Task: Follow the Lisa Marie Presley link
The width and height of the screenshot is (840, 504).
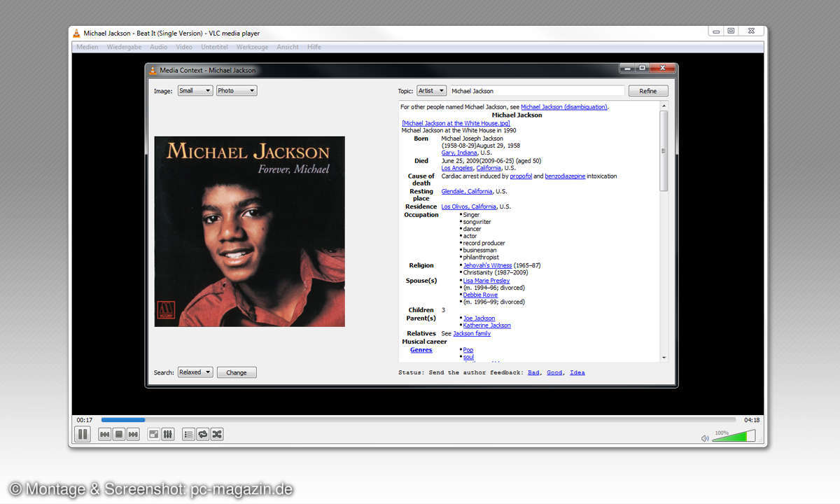Action: pos(486,281)
